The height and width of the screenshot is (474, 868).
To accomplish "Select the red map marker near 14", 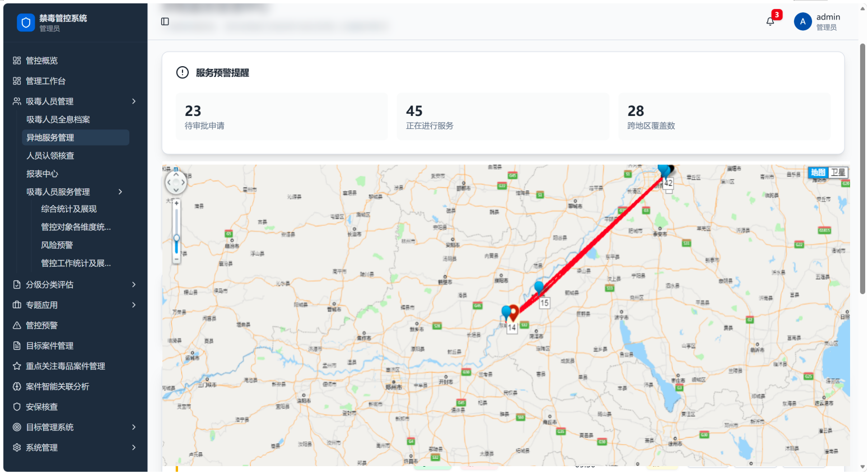I will (514, 313).
